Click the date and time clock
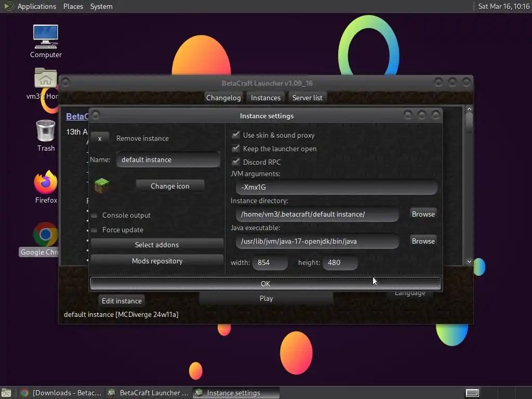 503,6
